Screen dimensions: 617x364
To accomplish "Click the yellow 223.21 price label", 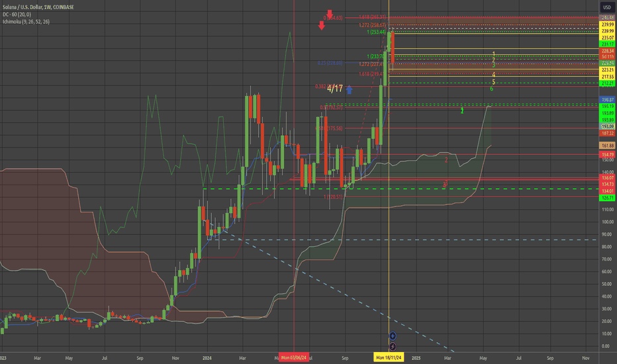I will 607,70.
